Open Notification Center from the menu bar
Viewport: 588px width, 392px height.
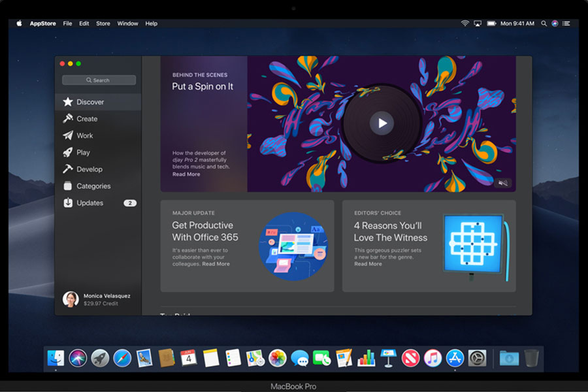click(566, 24)
